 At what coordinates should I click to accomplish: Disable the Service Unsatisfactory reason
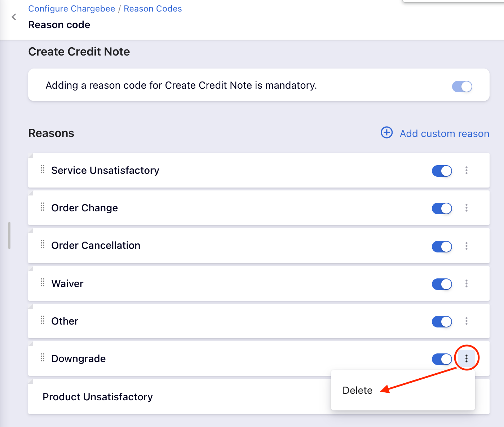[x=442, y=171]
